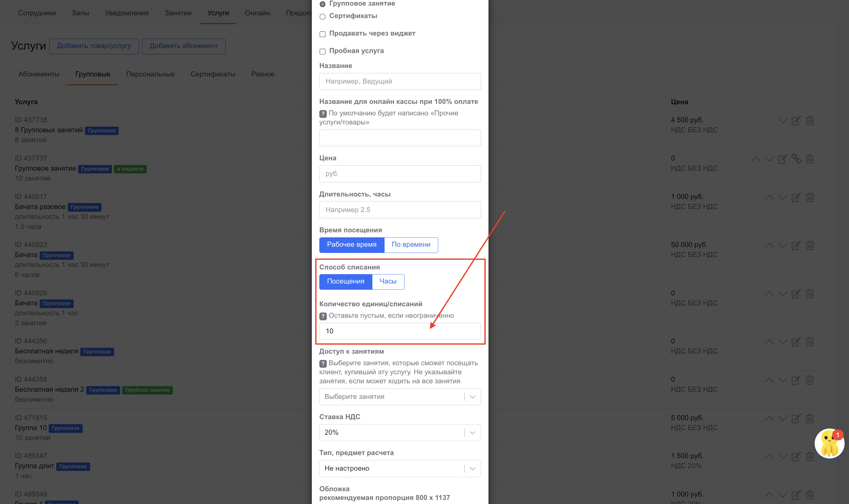The height and width of the screenshot is (504, 849).
Task: Open Тип, предмет расчета dropdown
Action: tap(400, 468)
